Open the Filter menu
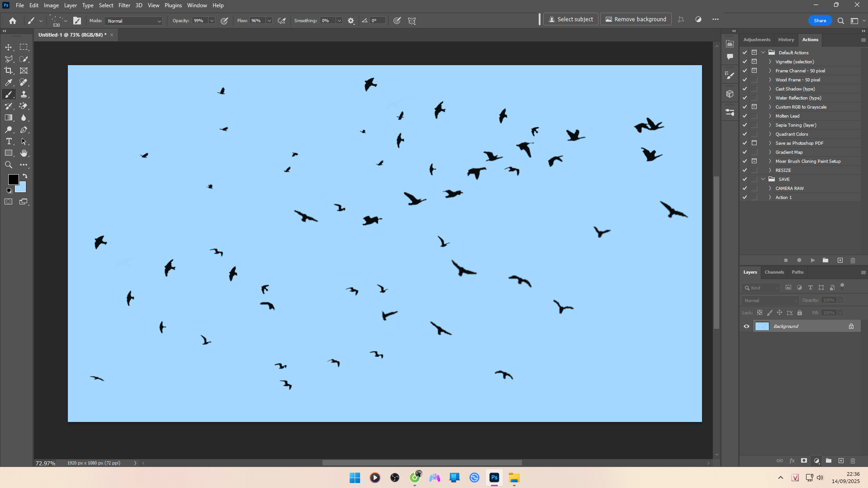Viewport: 868px width, 488px height. [x=124, y=5]
